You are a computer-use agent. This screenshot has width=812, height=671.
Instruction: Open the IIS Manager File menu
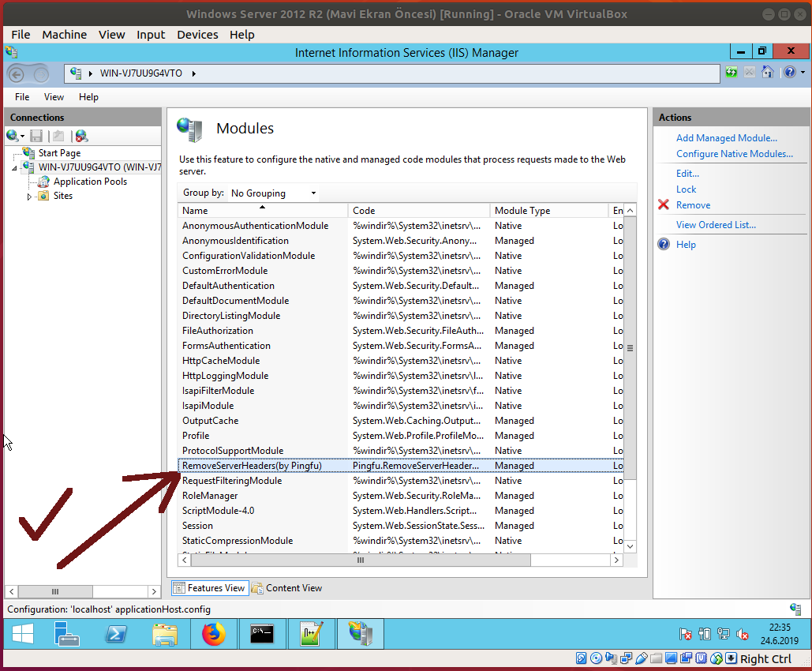tap(22, 97)
